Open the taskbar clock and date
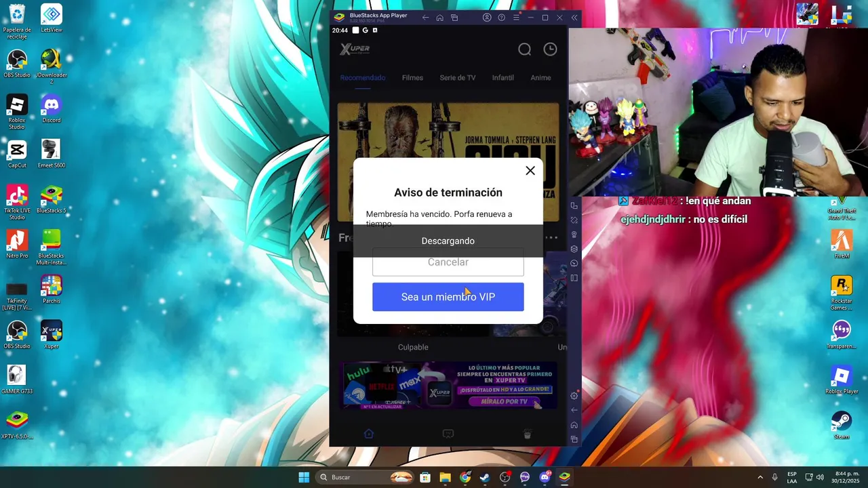Screen dimensions: 868x488 pyautogui.click(x=844, y=477)
